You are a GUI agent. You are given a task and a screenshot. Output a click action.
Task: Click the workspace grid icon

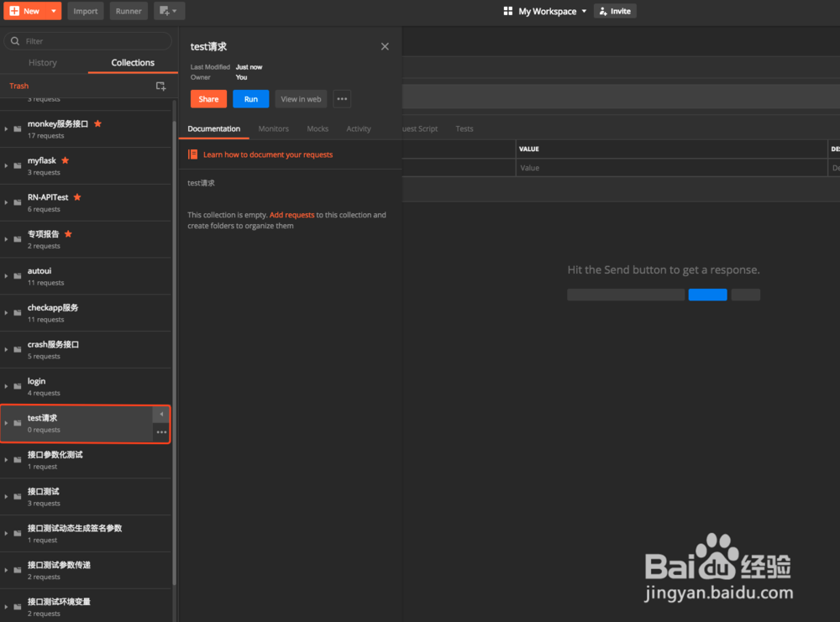coord(508,11)
